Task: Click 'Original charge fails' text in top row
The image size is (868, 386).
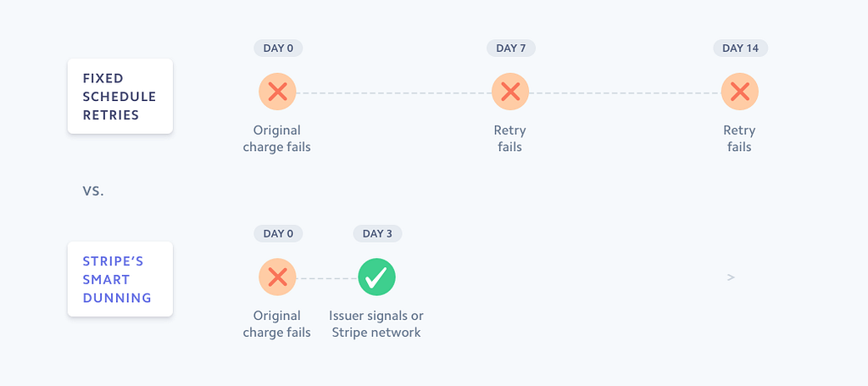Action: click(277, 138)
